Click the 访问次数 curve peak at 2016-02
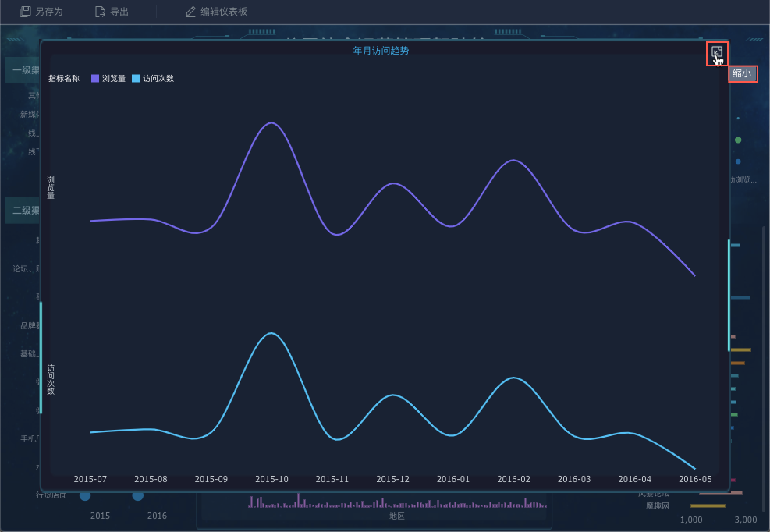Viewport: 770px width, 532px height. 513,378
